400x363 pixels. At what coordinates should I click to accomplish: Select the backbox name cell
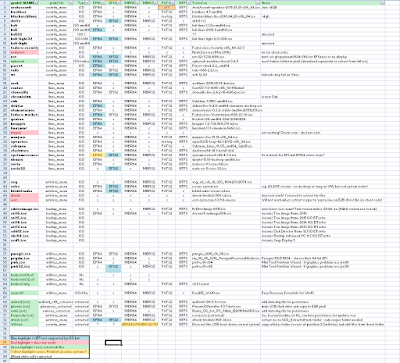24,12
